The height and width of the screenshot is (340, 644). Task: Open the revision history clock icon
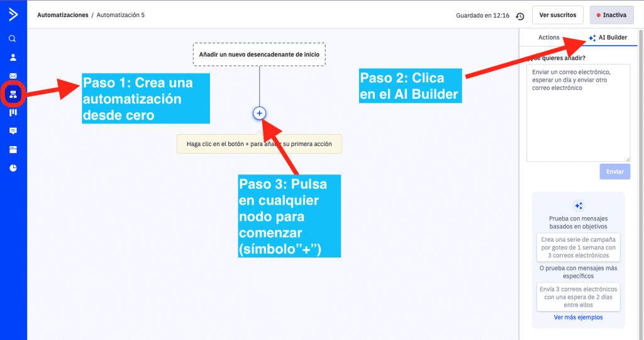(x=520, y=16)
